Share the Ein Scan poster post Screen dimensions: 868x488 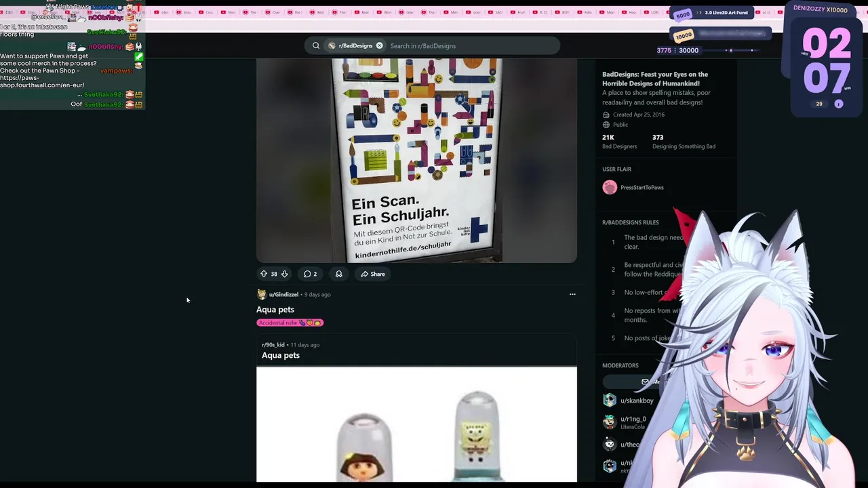(372, 274)
